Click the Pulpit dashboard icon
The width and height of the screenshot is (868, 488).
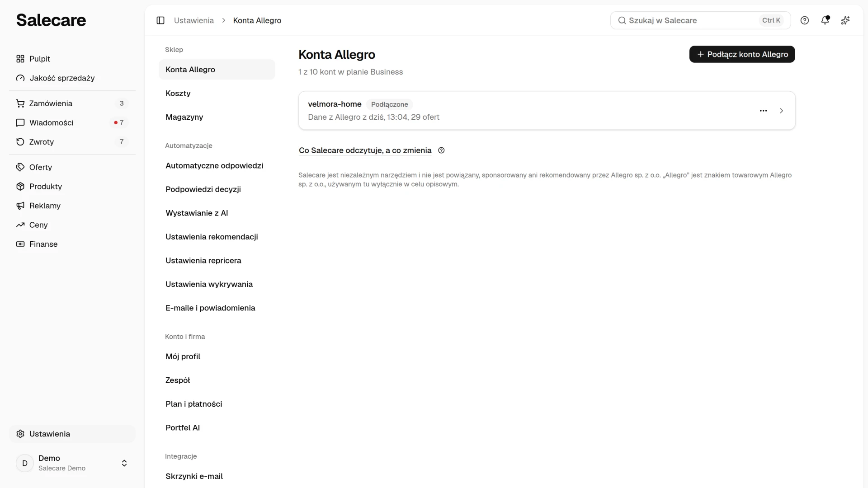coord(20,59)
